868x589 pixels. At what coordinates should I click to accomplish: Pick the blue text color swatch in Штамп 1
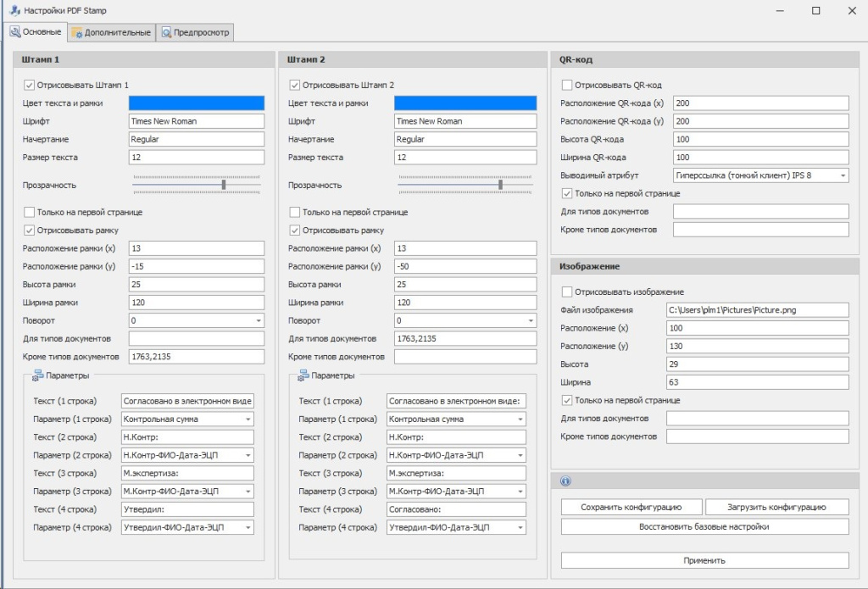(197, 103)
